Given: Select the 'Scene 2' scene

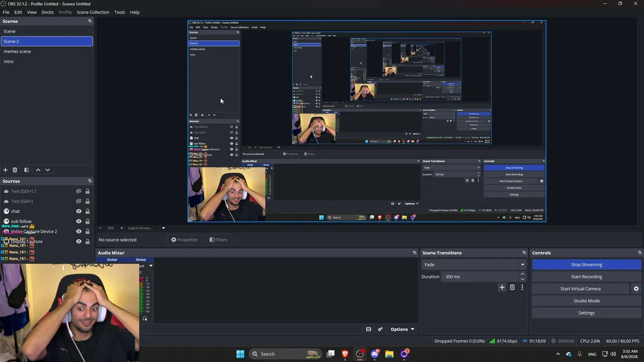Looking at the screenshot, I should (x=47, y=41).
